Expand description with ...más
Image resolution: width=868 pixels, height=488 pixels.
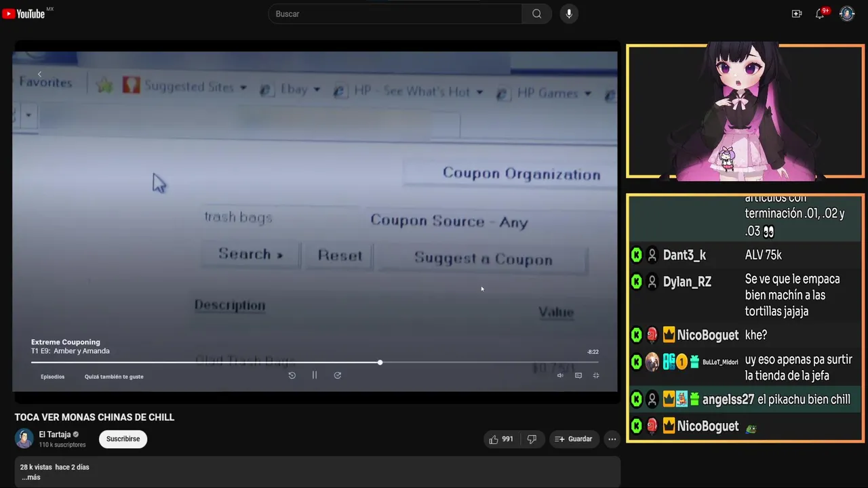coord(31,477)
